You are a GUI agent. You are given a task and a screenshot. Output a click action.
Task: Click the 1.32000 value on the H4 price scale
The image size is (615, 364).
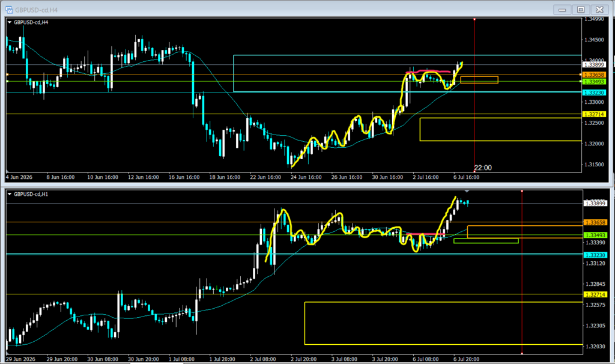click(594, 144)
